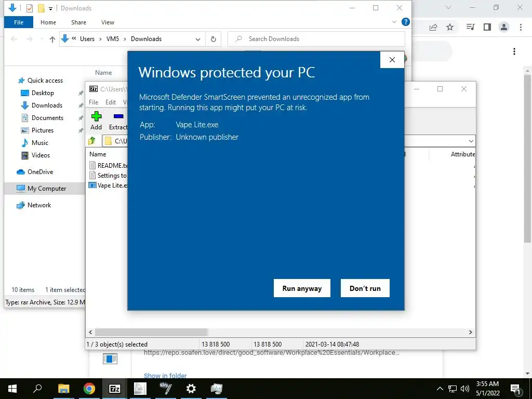Screen dimensions: 532x399
Task: Open Explorer File tab
Action: 19,22
